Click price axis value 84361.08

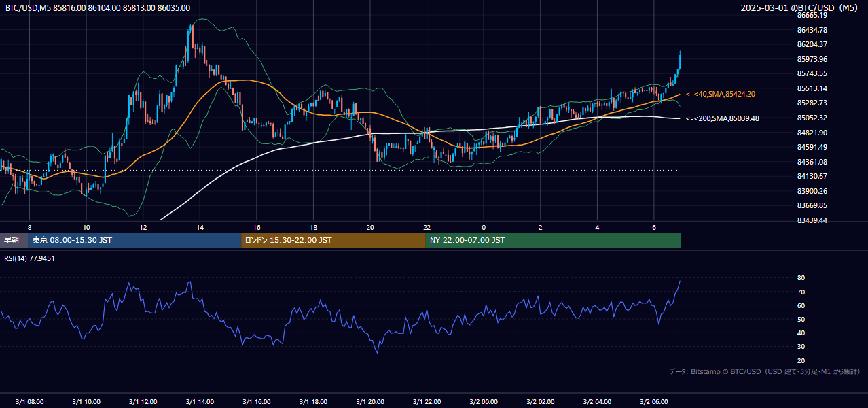pos(812,162)
